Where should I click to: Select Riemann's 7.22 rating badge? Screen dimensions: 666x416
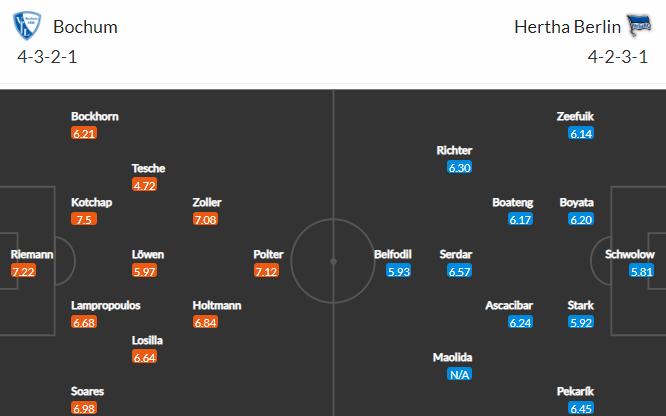[x=23, y=271]
